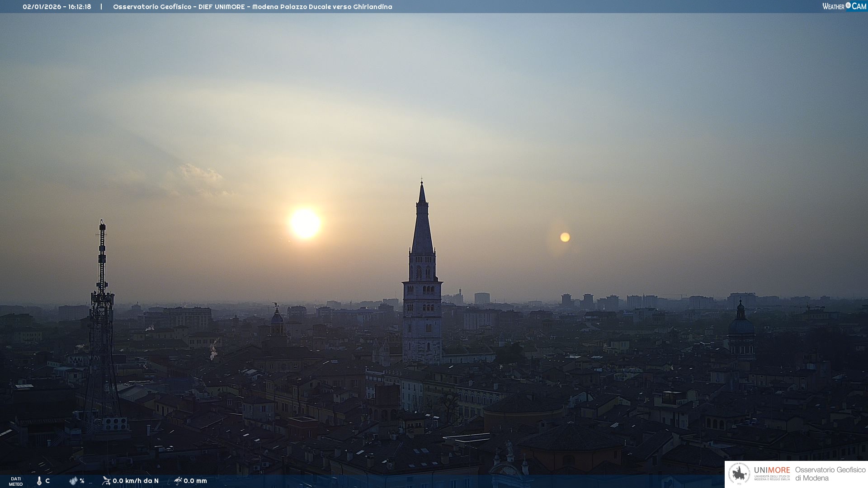Click the WeatherCam lens logo icon
Viewport: 868px width, 488px height.
click(848, 5)
